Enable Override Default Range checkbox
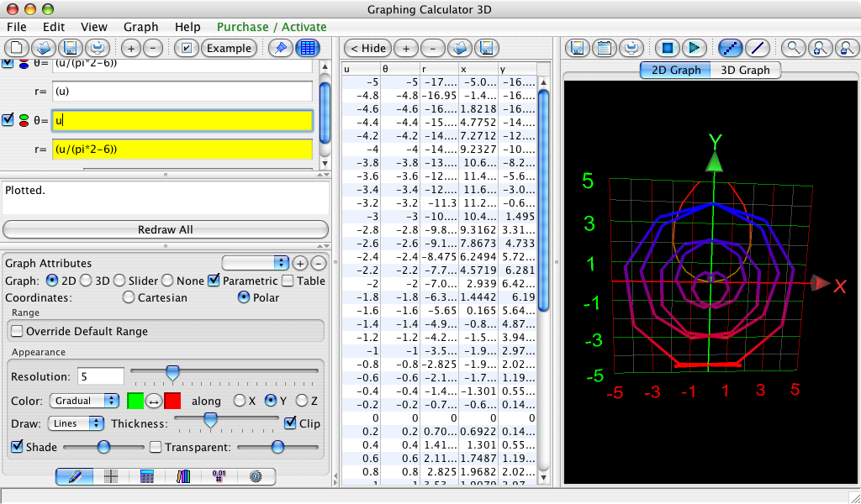Image resolution: width=861 pixels, height=504 pixels. (x=18, y=331)
